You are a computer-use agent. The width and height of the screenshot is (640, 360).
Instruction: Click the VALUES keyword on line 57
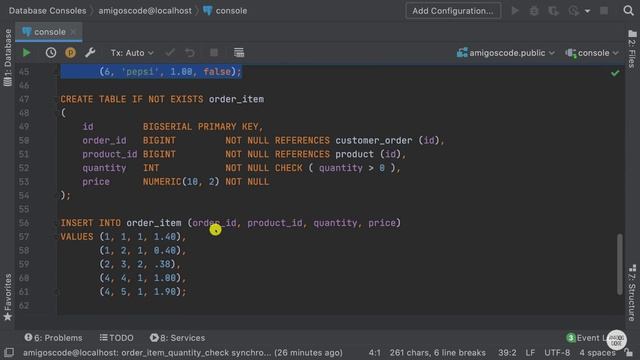tap(77, 237)
